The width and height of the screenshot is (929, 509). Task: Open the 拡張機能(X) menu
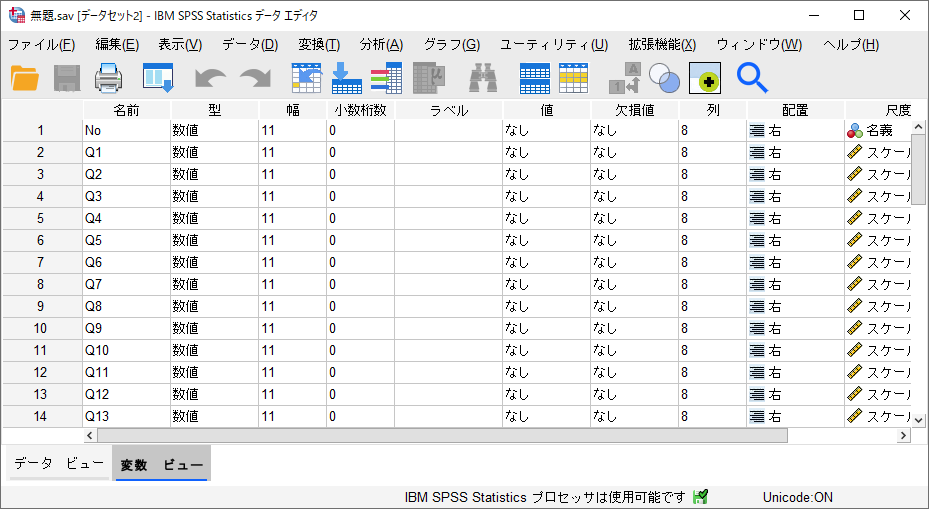coord(662,45)
